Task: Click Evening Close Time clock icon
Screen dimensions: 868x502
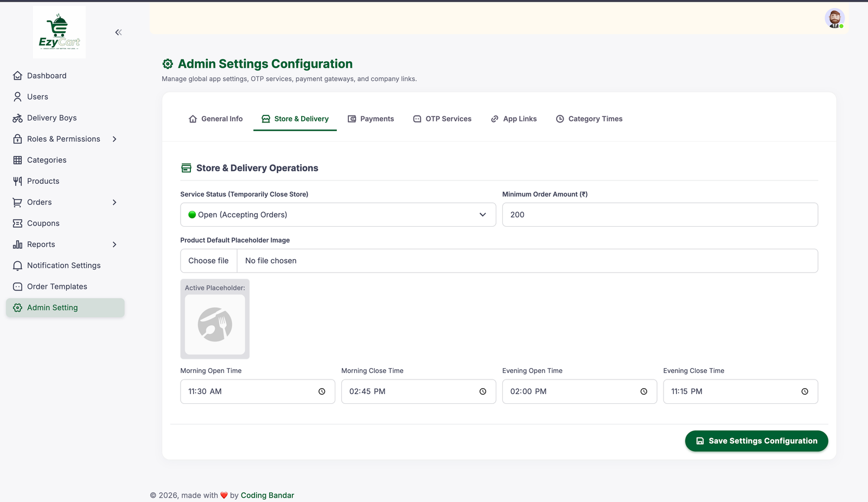Action: 805,391
